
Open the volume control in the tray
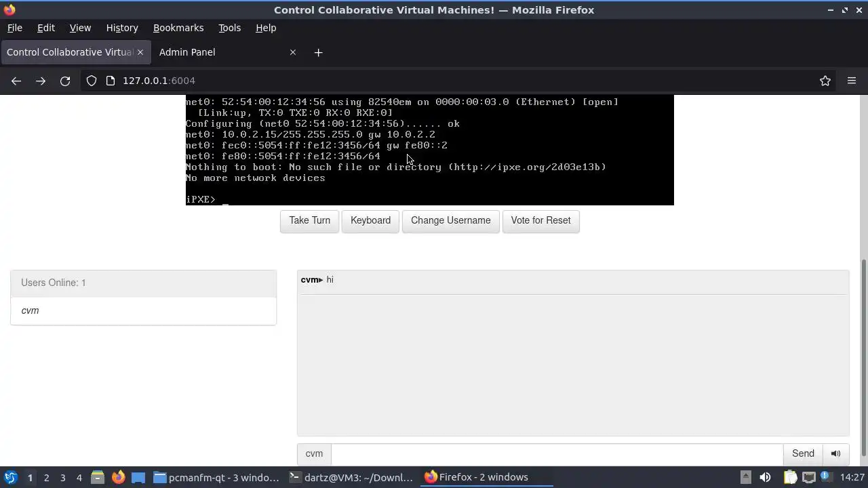[765, 477]
